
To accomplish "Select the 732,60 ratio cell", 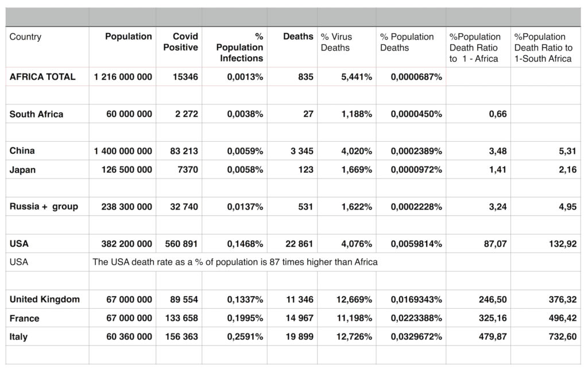I will pyautogui.click(x=546, y=336).
